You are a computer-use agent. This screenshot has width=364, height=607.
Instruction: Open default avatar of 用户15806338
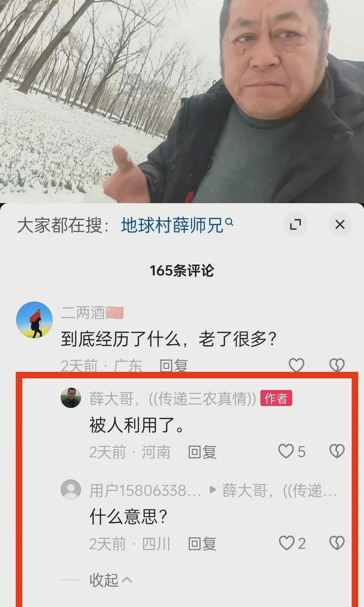click(71, 489)
